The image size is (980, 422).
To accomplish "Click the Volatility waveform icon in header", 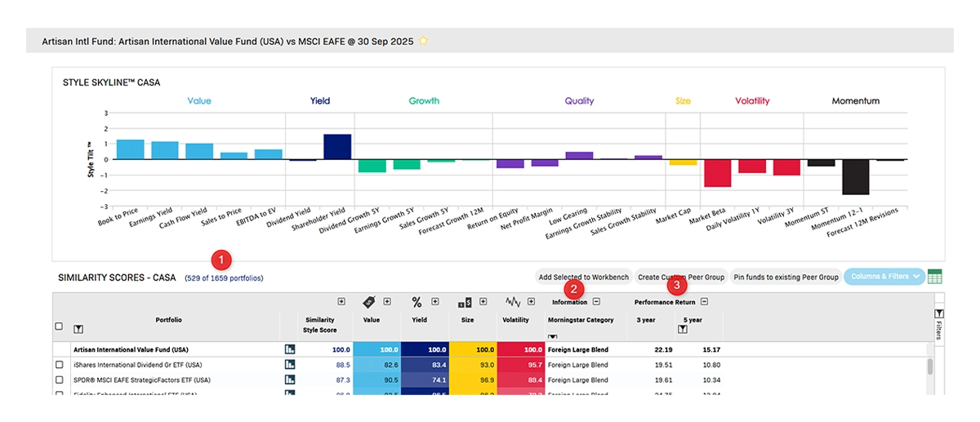I will (513, 301).
